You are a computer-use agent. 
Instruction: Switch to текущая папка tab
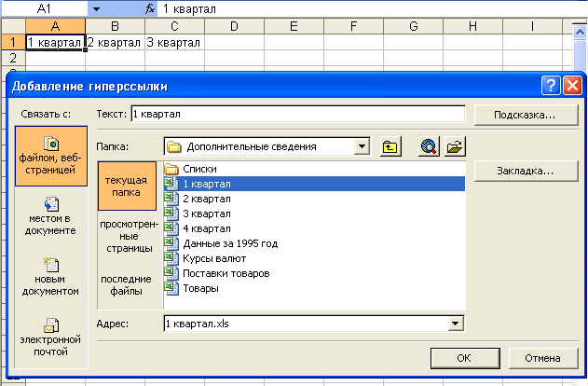(x=127, y=186)
